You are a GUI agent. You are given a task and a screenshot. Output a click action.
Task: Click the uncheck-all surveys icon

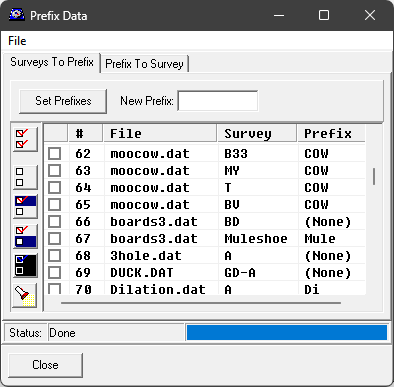click(x=25, y=177)
